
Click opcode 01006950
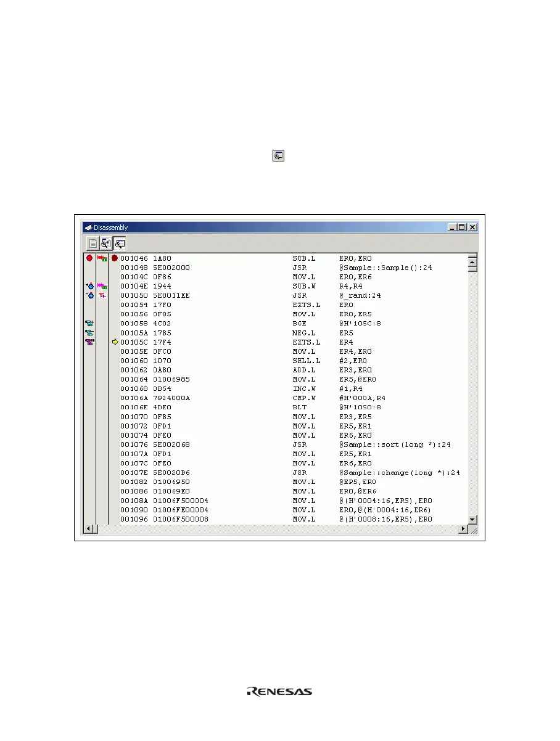(x=171, y=482)
